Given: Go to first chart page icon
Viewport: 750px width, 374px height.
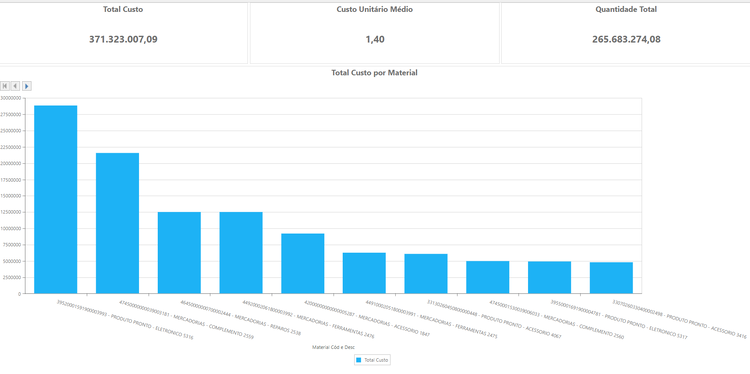Looking at the screenshot, I should [x=5, y=86].
